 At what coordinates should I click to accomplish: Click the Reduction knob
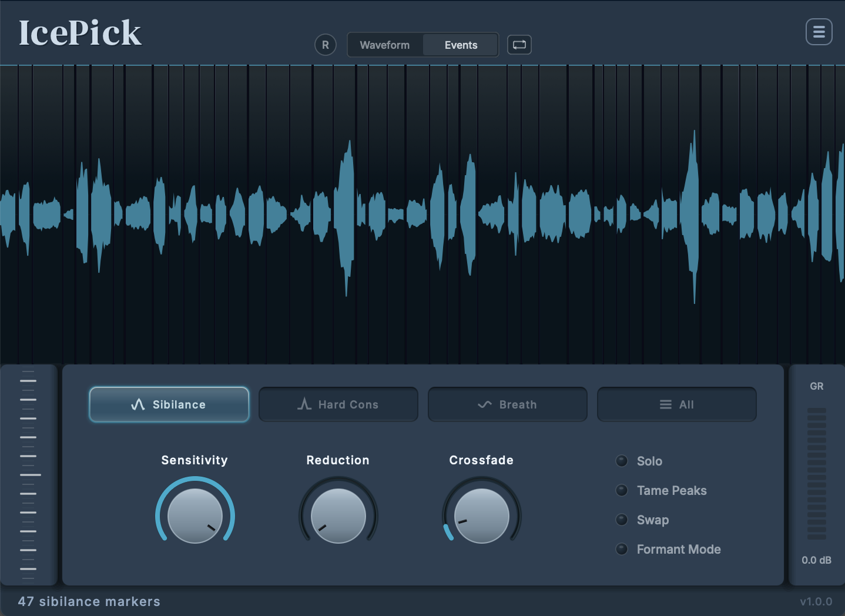pyautogui.click(x=338, y=515)
